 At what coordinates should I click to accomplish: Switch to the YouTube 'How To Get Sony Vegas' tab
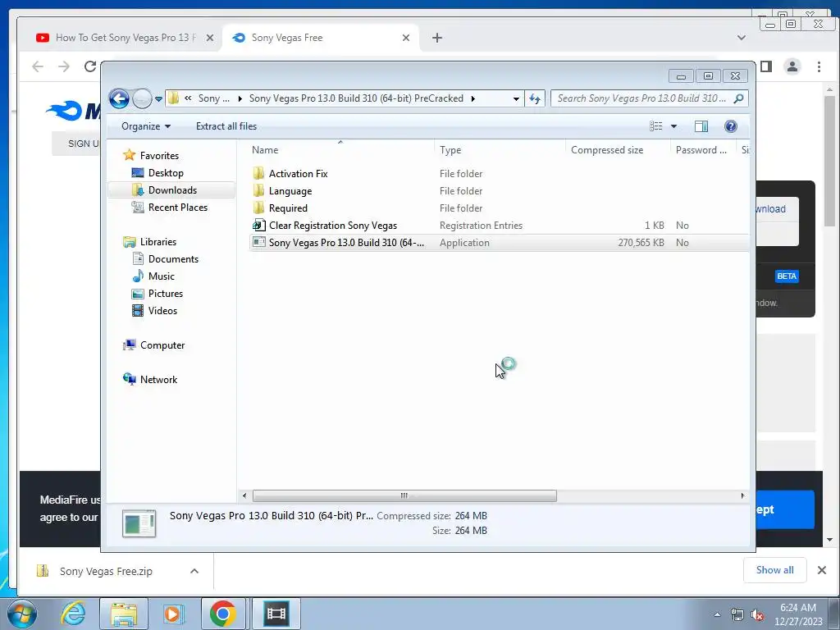(125, 38)
